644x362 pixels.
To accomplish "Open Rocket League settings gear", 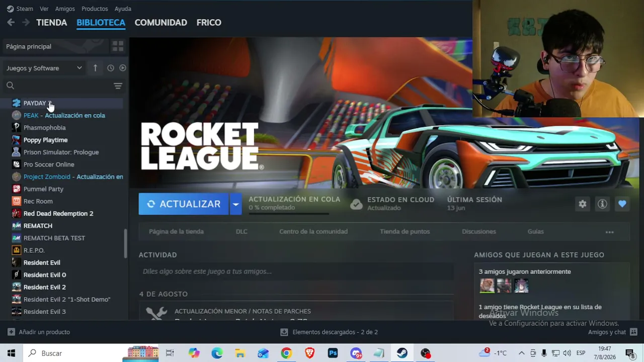I will click(x=582, y=204).
